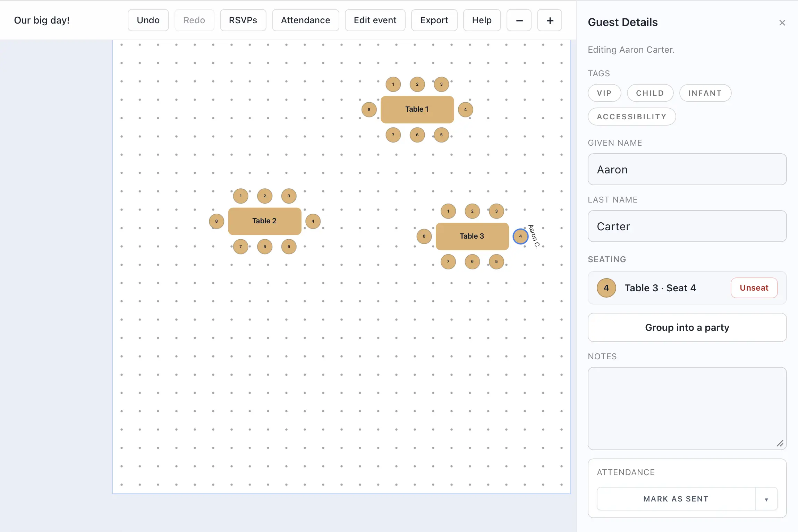Screen dimensions: 798x532
Task: Click the seat 4 badge in Seating section
Action: [606, 288]
